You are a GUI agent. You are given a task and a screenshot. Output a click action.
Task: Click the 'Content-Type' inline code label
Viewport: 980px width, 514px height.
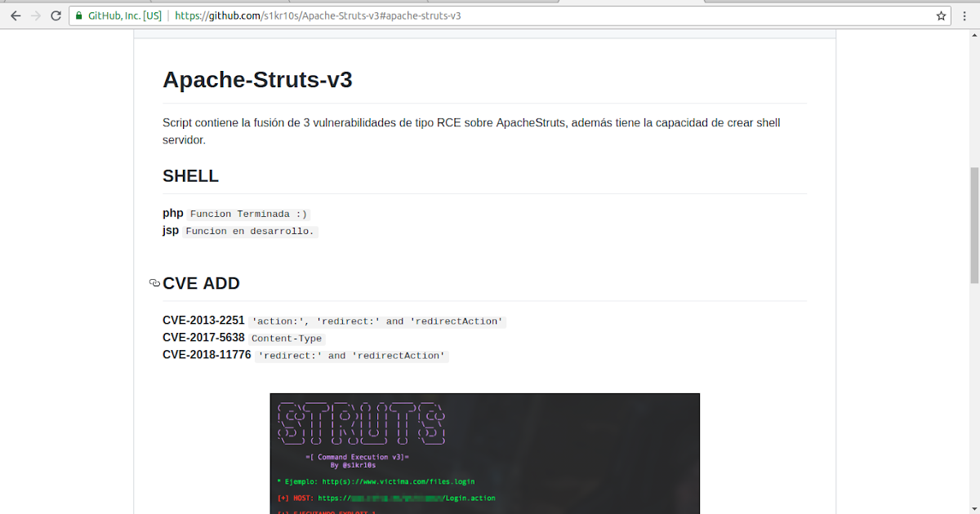pos(287,338)
